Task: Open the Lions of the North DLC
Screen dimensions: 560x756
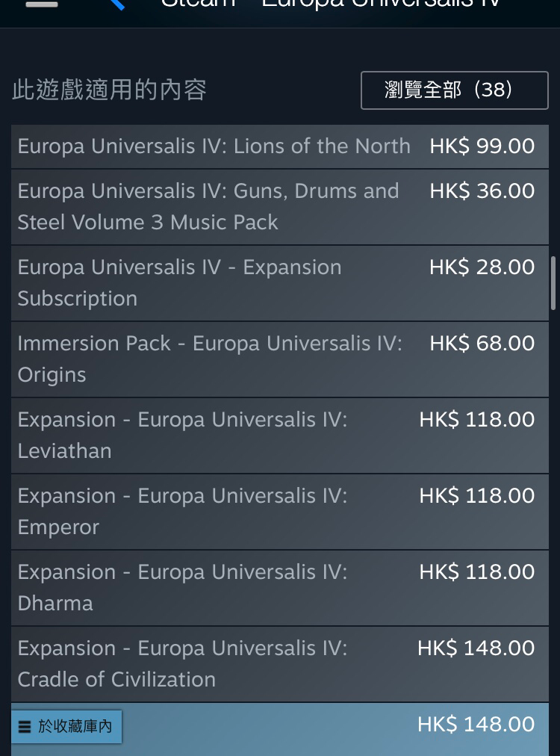Action: [x=279, y=146]
